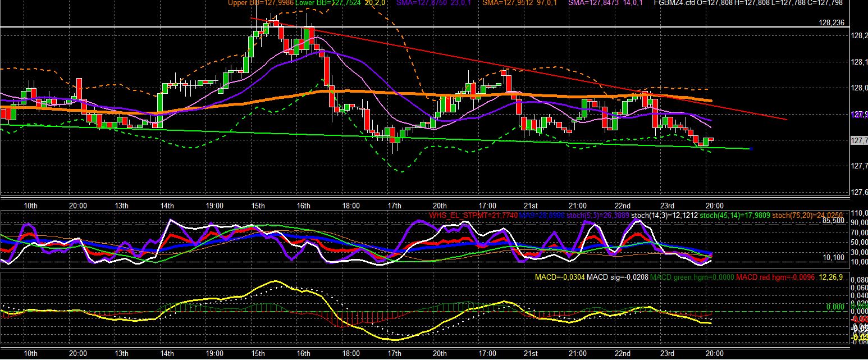Click the 128,1 price axis label
868x360 pixels.
[860, 62]
